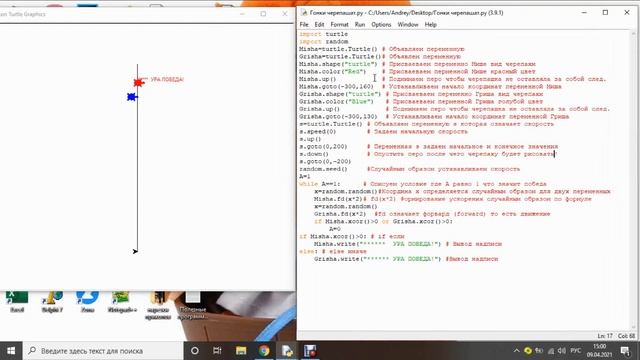Open the Help menu in IDLE
The height and width of the screenshot is (360, 640).
[x=431, y=24]
